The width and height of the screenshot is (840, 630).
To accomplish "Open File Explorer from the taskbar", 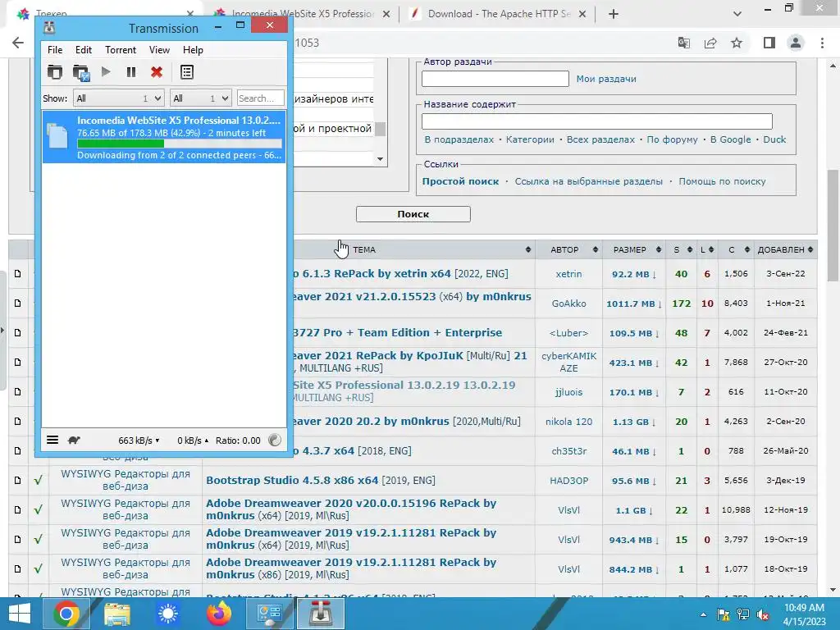I will [x=116, y=614].
